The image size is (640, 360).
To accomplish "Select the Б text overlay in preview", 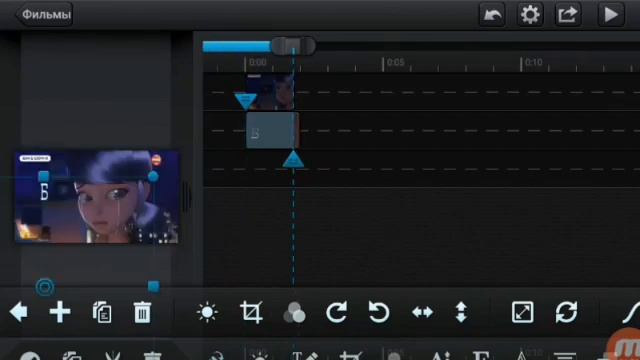I will [x=44, y=192].
